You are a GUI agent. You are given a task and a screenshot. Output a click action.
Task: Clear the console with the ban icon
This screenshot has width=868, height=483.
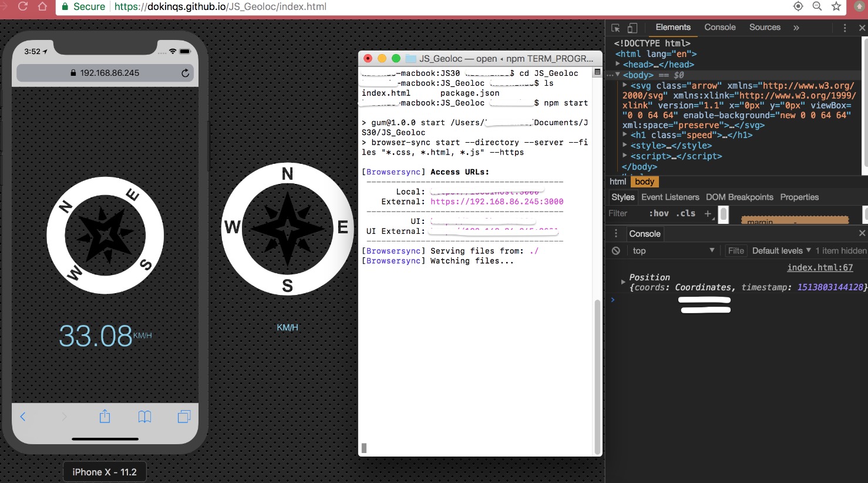click(x=616, y=251)
